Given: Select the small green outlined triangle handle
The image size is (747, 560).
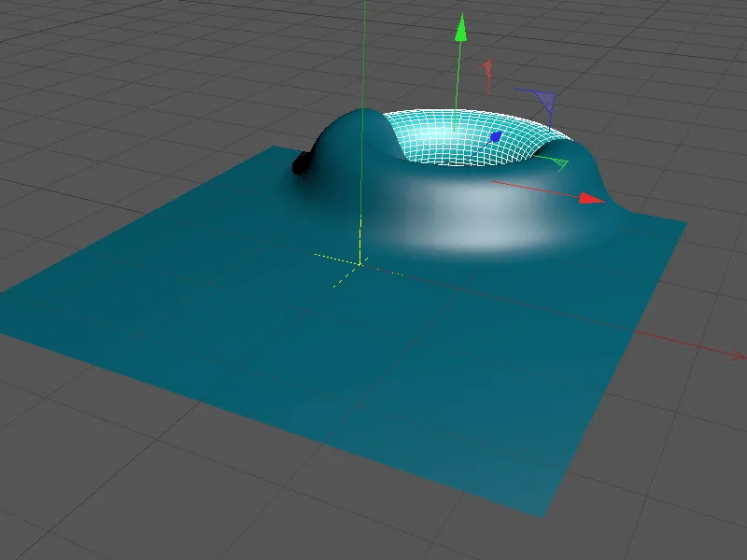Looking at the screenshot, I should [561, 164].
